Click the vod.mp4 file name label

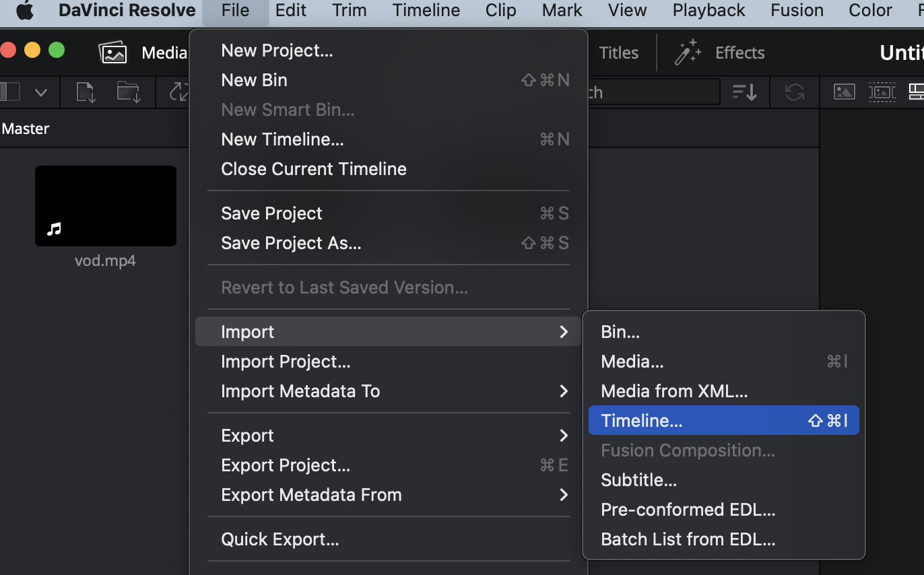pos(105,261)
